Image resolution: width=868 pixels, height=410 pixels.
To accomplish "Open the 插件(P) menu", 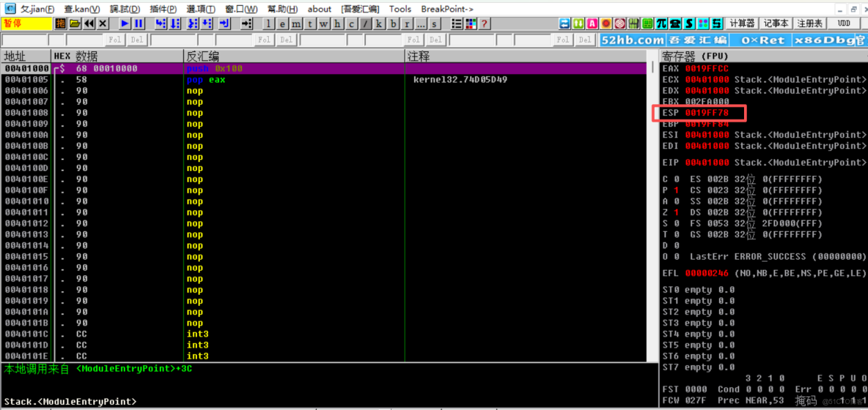I will 163,9.
